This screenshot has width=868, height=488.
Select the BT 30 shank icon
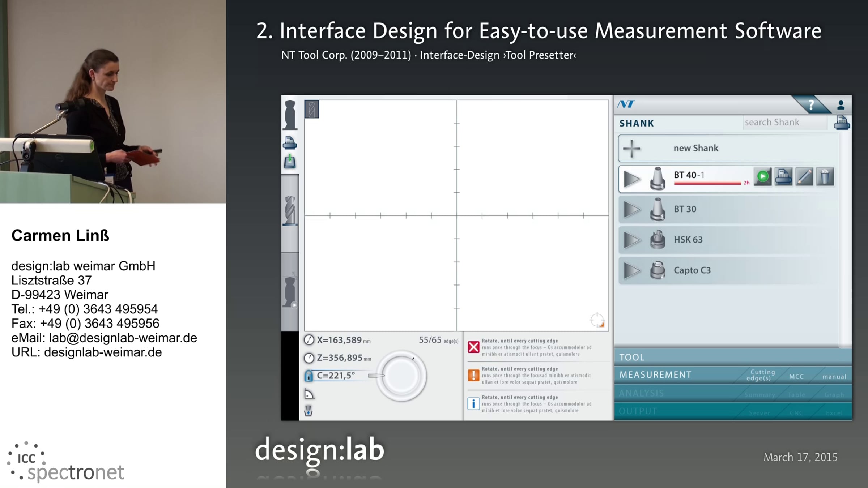point(658,209)
